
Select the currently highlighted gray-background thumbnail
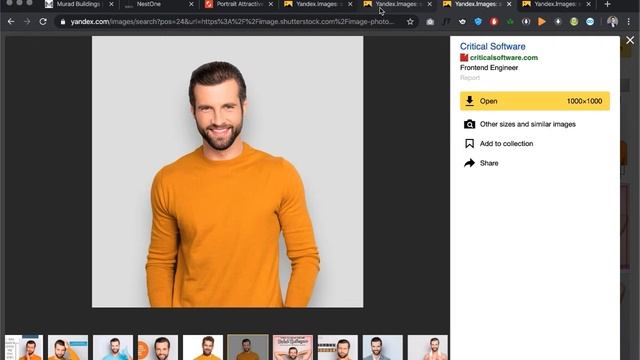(x=248, y=347)
